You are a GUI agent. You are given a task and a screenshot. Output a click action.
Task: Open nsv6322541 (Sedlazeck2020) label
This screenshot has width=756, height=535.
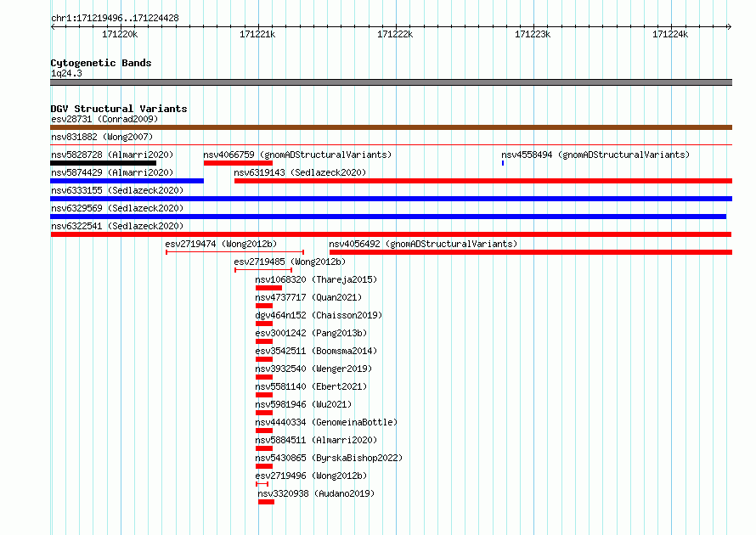pos(117,226)
